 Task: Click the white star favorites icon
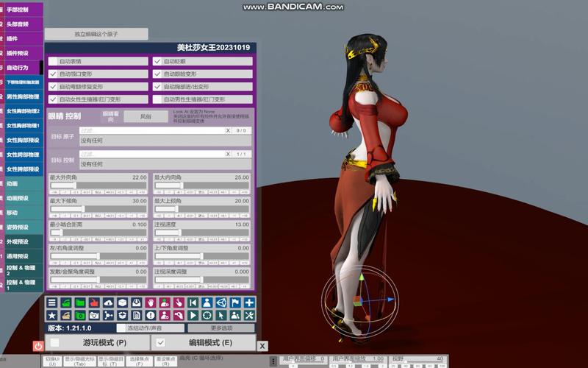pos(52,316)
